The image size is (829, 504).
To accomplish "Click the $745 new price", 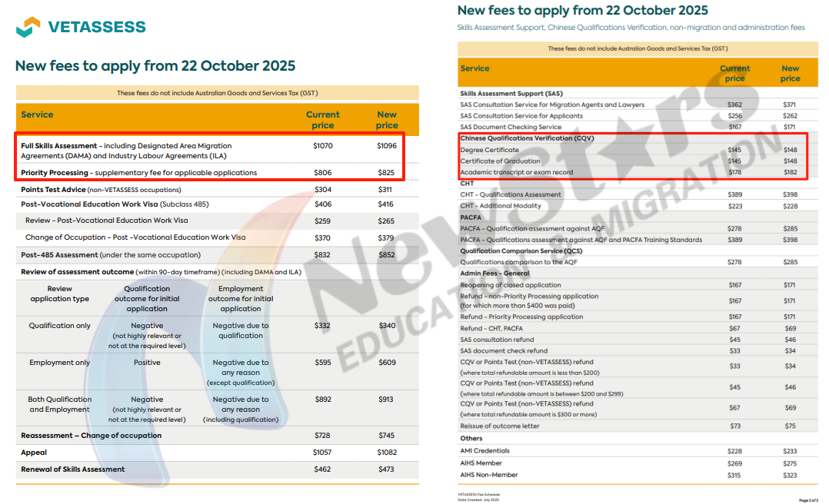I will 387,436.
